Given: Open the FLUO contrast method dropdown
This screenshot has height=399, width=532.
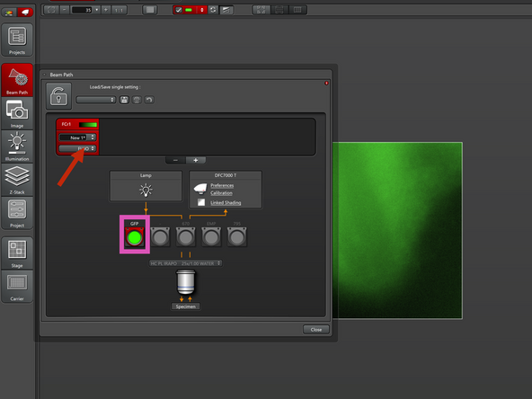Looking at the screenshot, I should click(x=77, y=148).
